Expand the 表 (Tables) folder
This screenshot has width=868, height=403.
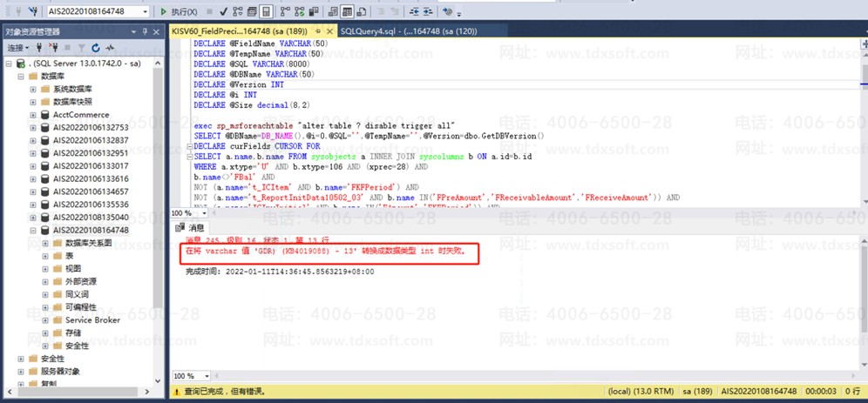pos(45,256)
